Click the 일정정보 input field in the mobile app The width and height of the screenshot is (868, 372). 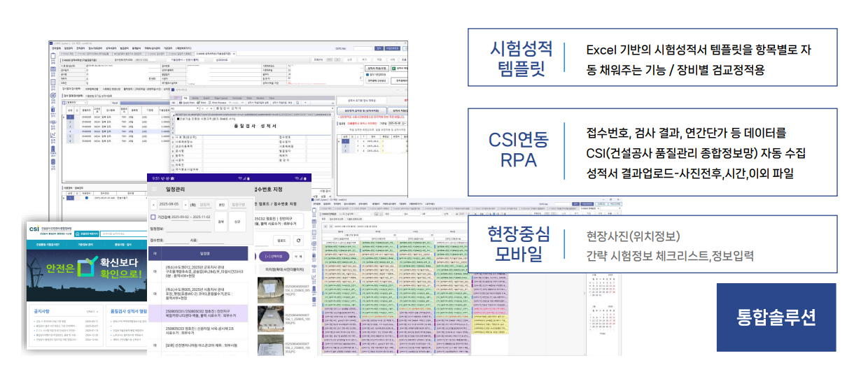(x=189, y=229)
